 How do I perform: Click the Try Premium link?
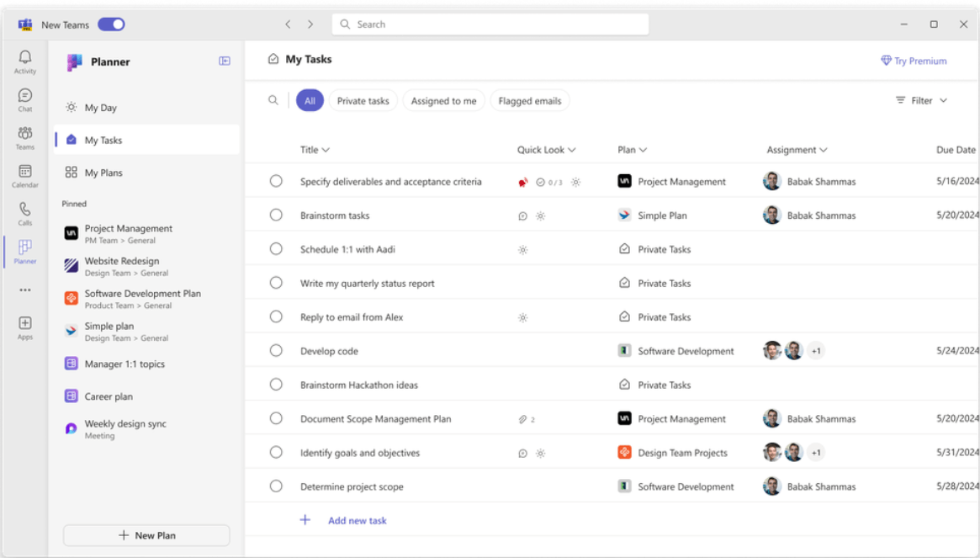[x=914, y=61]
